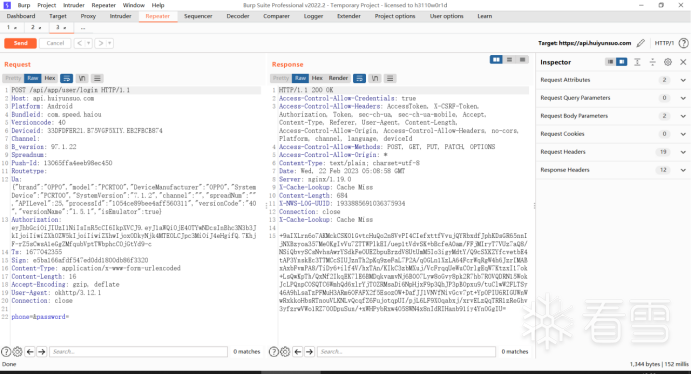
Task: Select Response Raw view
Action: [x=301, y=78]
